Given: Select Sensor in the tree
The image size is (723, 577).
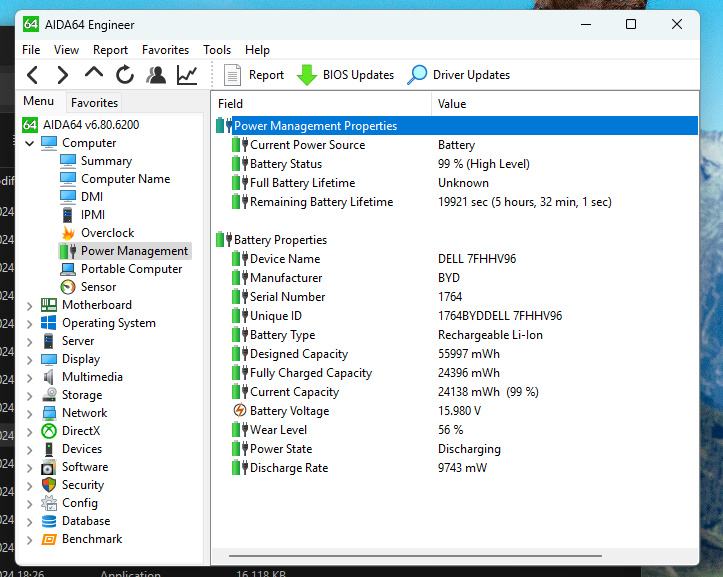Looking at the screenshot, I should coord(98,287).
